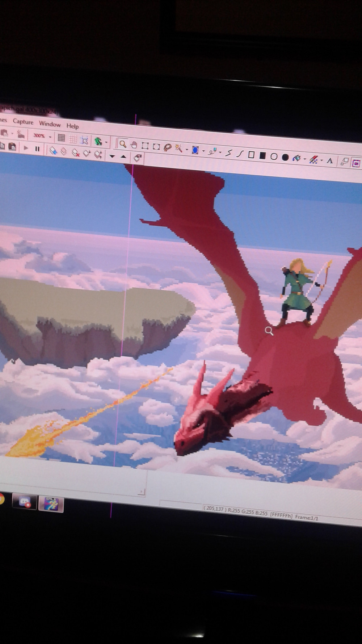Expand the Magic Wand options arrow
362x644 pixels.
point(186,149)
